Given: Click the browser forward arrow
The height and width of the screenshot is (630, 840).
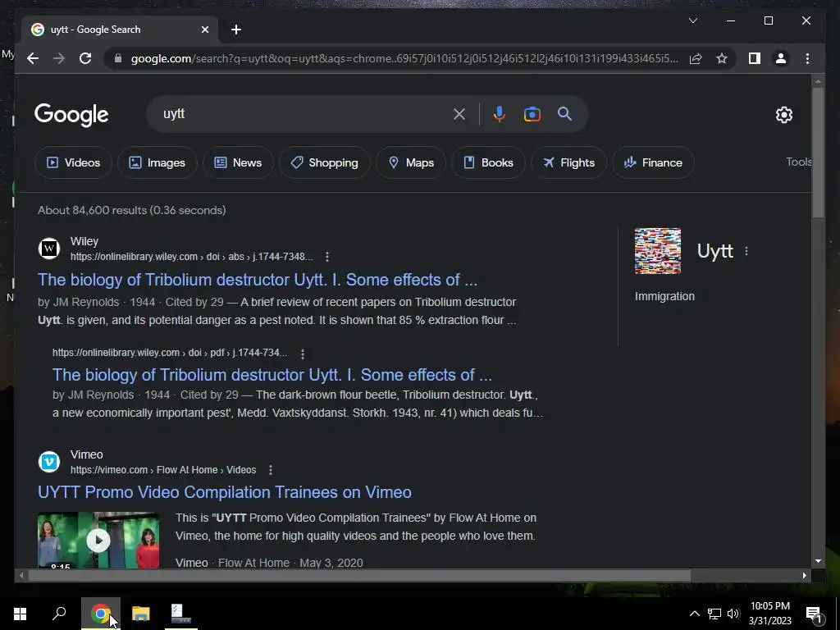Looking at the screenshot, I should click(x=59, y=58).
